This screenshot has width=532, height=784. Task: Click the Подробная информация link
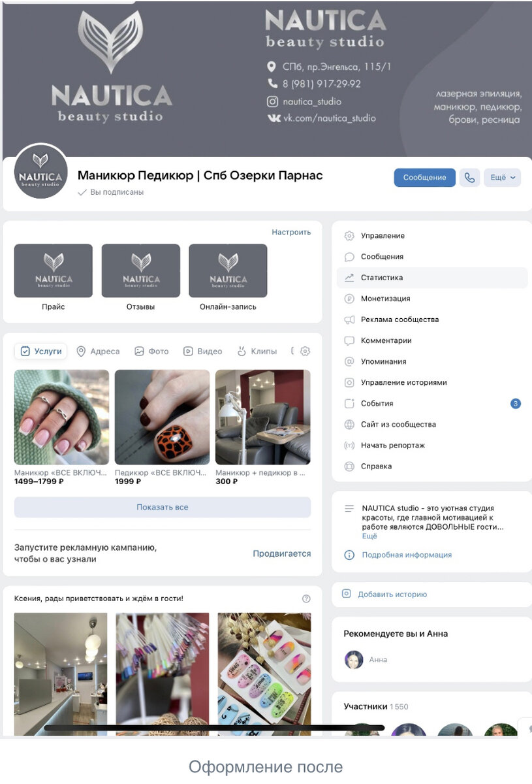click(x=407, y=555)
